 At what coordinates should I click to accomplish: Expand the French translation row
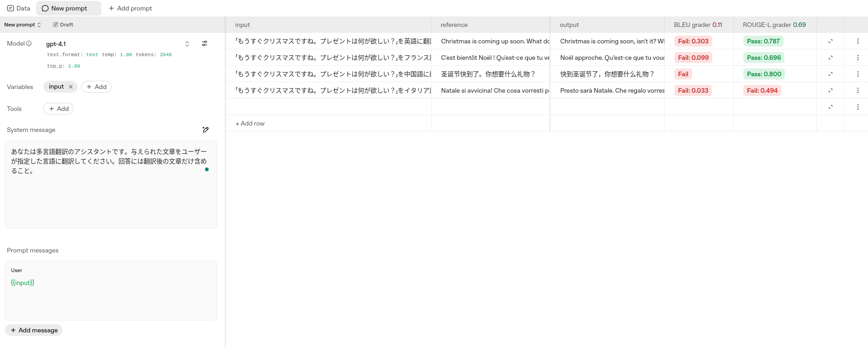pyautogui.click(x=831, y=58)
